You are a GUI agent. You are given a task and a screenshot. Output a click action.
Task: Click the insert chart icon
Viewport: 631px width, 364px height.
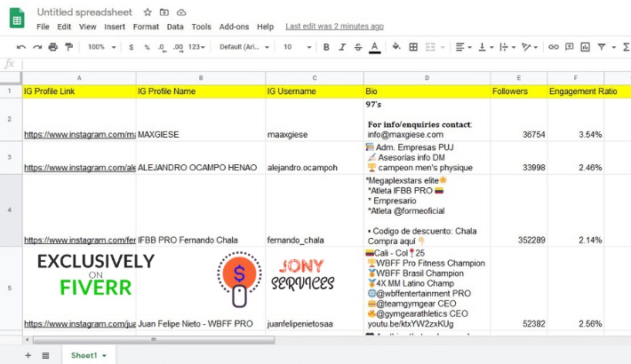[x=586, y=47]
